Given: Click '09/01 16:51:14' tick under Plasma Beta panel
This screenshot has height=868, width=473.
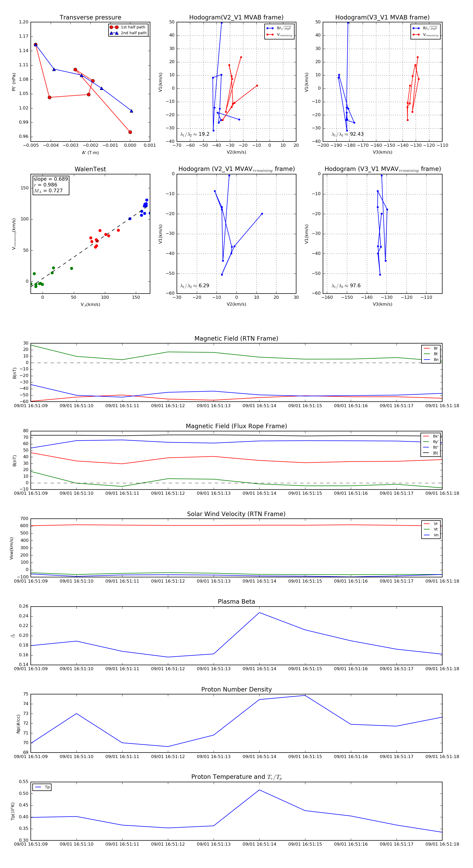Looking at the screenshot, I should tap(259, 669).
